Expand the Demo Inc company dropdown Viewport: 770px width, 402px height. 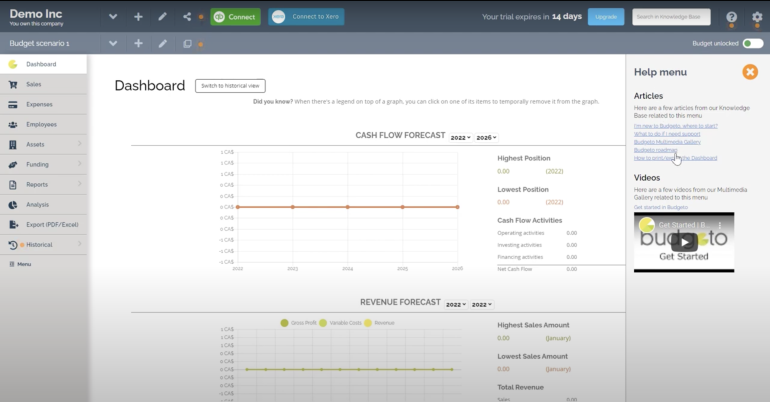click(113, 17)
